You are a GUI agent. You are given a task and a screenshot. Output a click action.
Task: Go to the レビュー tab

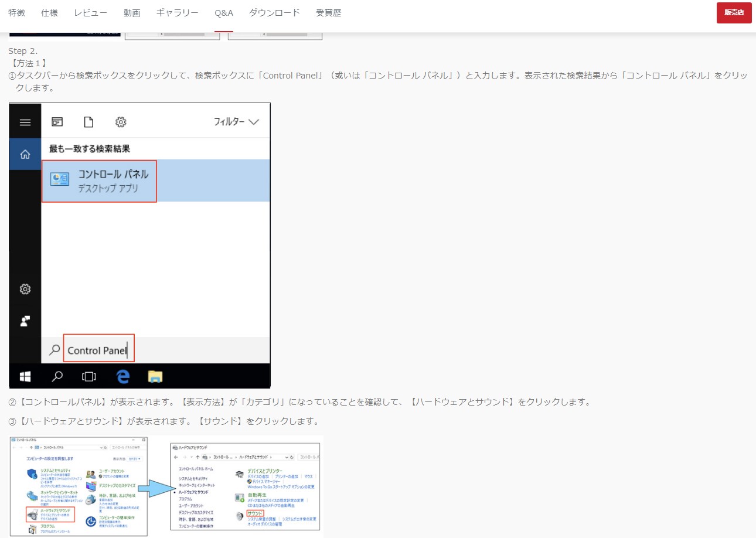click(x=90, y=12)
